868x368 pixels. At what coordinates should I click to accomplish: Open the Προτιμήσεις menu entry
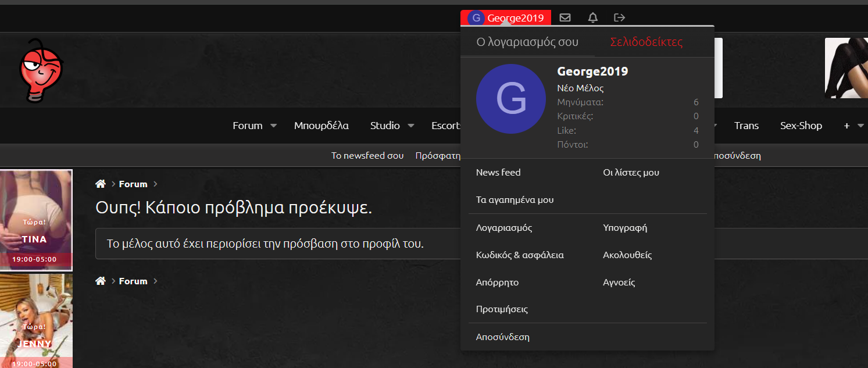tap(502, 309)
